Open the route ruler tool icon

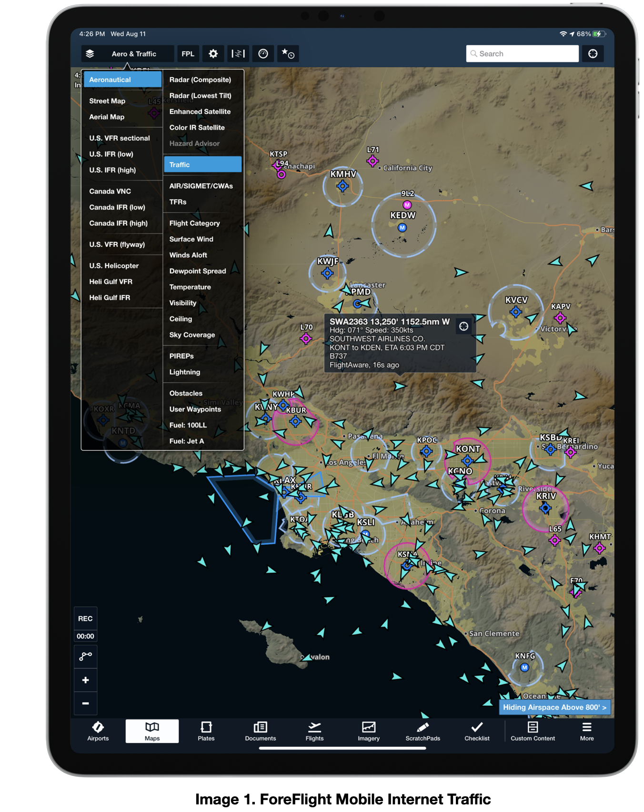tap(85, 657)
